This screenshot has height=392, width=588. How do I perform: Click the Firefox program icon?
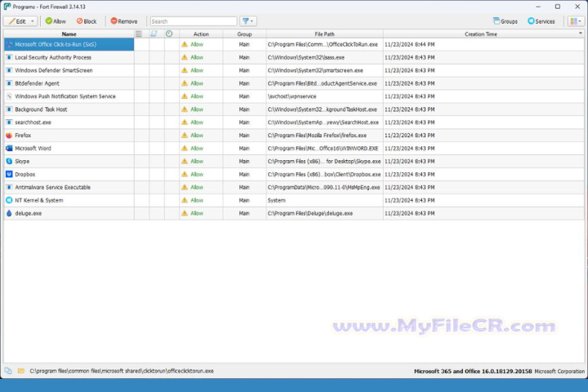click(9, 136)
